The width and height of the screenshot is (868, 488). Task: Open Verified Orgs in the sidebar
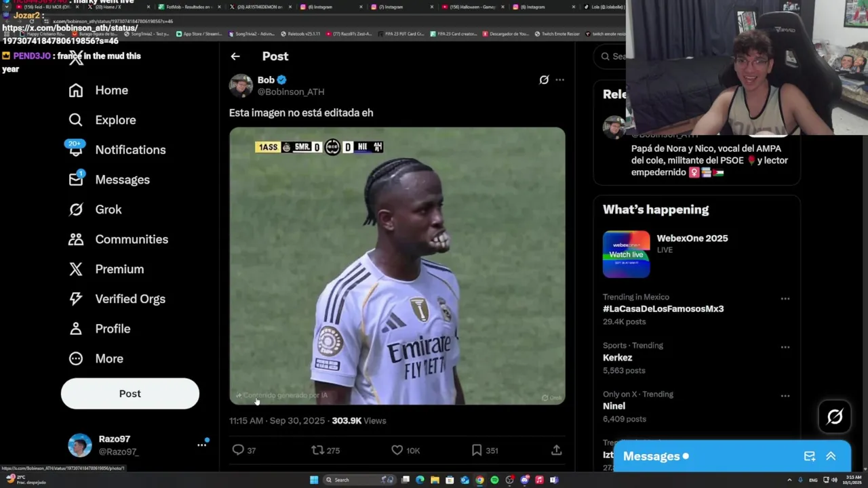(117, 299)
